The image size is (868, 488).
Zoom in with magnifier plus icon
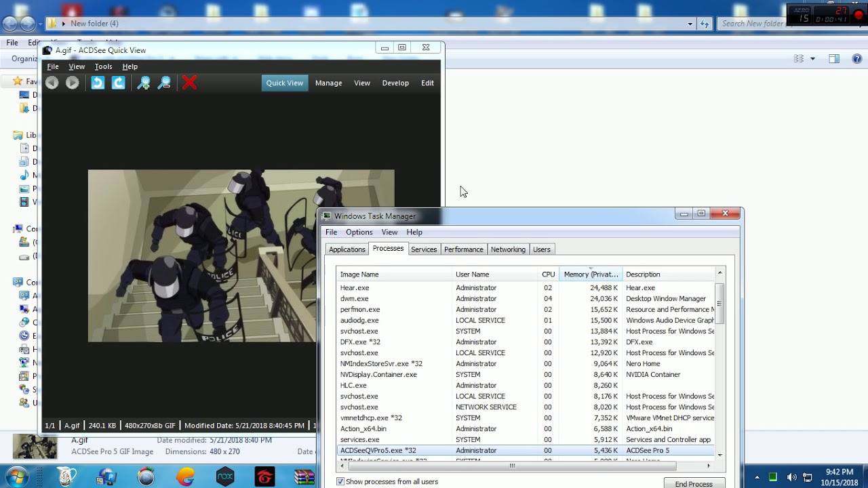tap(144, 83)
